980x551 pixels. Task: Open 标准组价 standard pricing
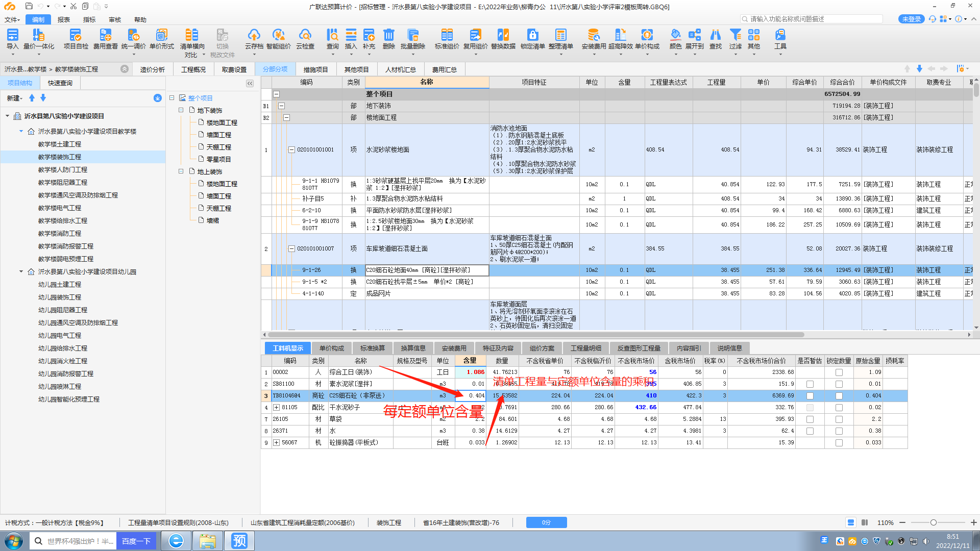tap(447, 39)
